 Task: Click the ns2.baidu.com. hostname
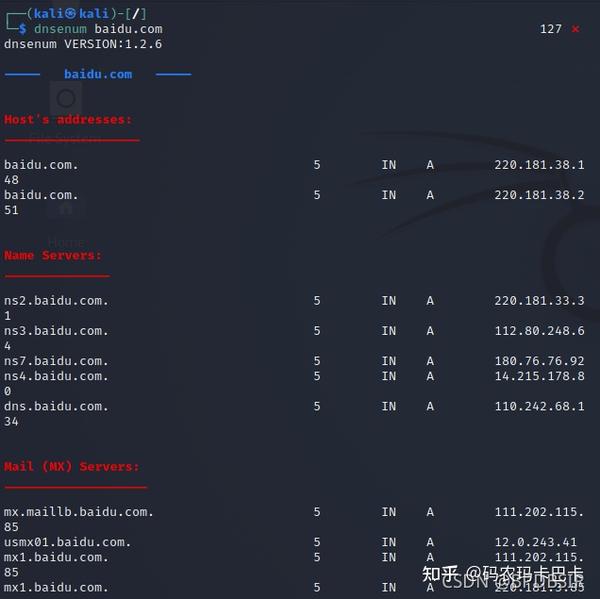pos(57,301)
